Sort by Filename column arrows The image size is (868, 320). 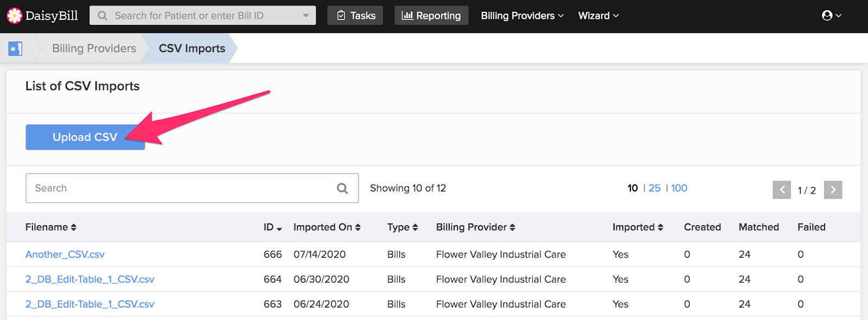click(x=74, y=227)
